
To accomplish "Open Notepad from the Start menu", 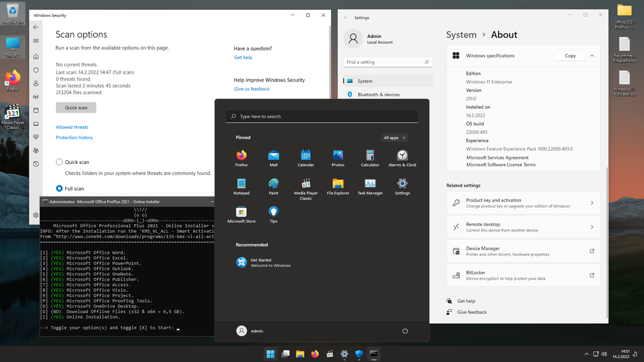I will 242,186.
